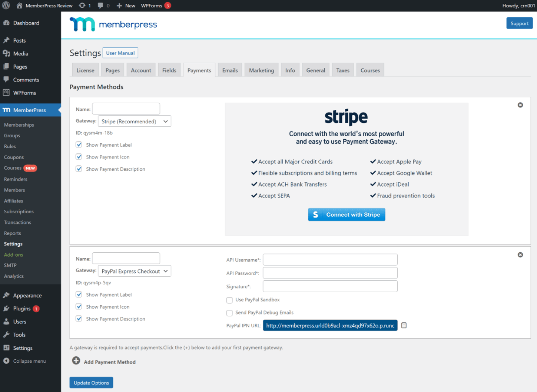This screenshot has height=392, width=537.
Task: Click the WPForms icon in sidebar
Action: 6,92
